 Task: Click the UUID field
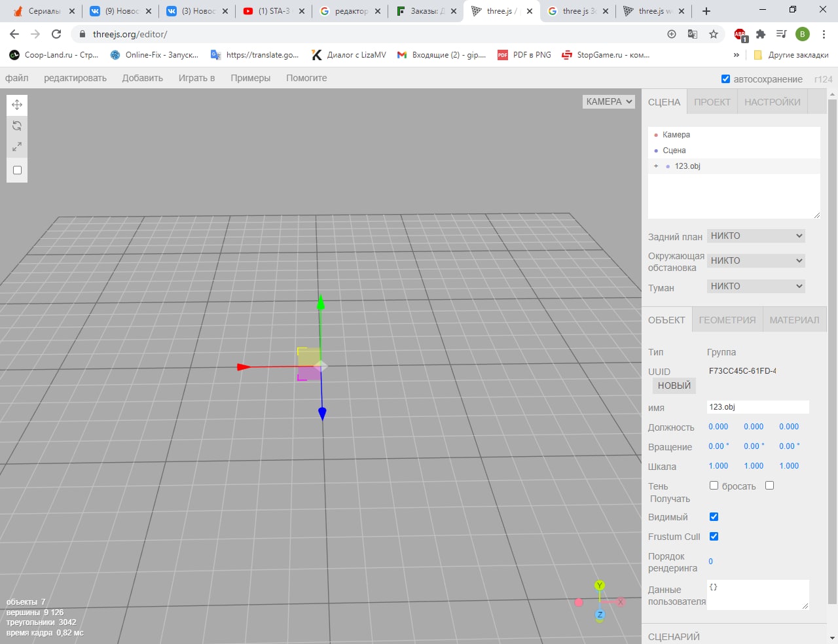pyautogui.click(x=742, y=371)
